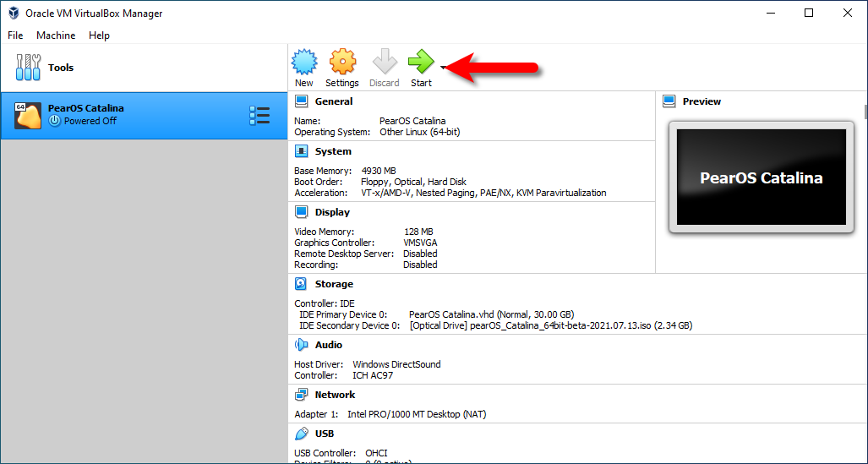
Task: Maximize the VirtualBox Manager window
Action: tap(809, 13)
